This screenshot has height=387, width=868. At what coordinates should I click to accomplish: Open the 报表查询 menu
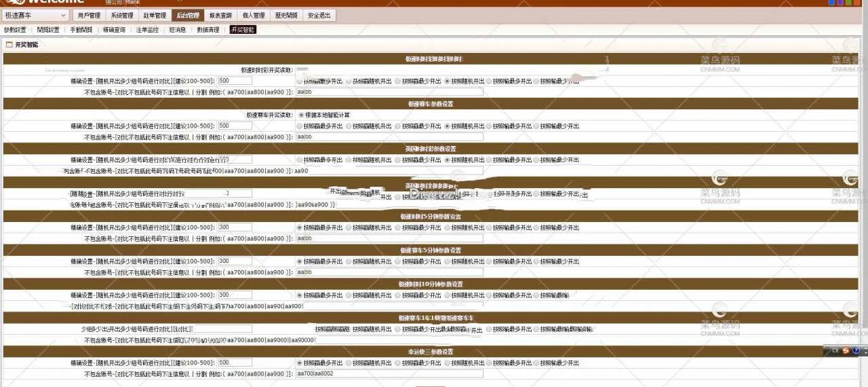tap(220, 15)
